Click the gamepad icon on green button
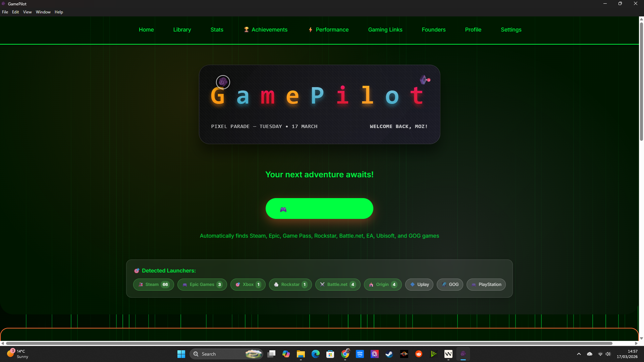 pos(283,209)
